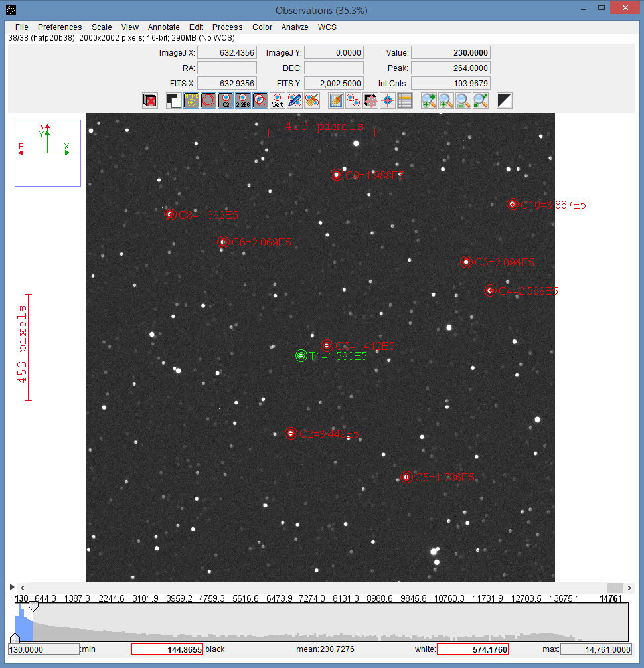Screen dimensions: 644x668
Task: Toggle the NAME aperture label overlay button
Action: tap(191, 100)
